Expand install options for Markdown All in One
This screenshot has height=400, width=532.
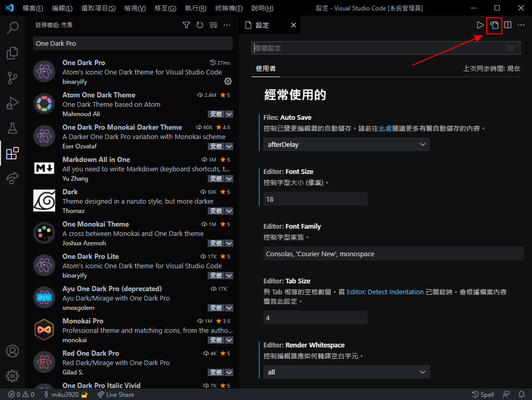(230, 179)
